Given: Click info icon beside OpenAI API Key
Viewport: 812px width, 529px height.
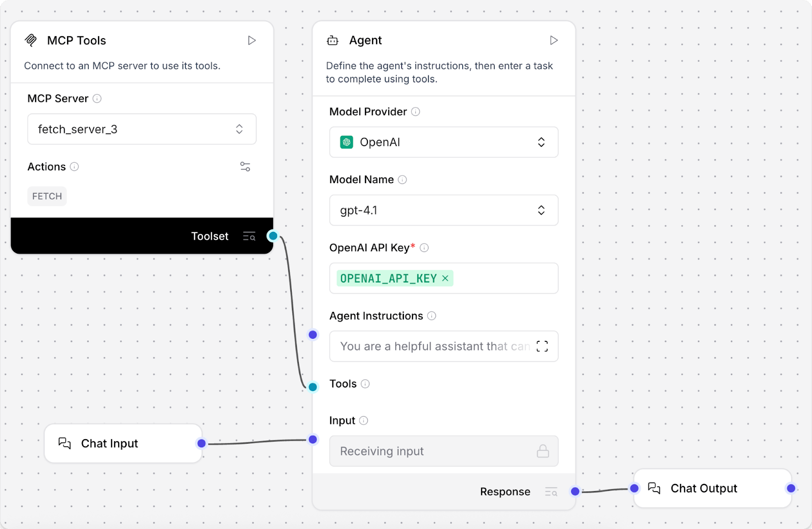Looking at the screenshot, I should (424, 248).
